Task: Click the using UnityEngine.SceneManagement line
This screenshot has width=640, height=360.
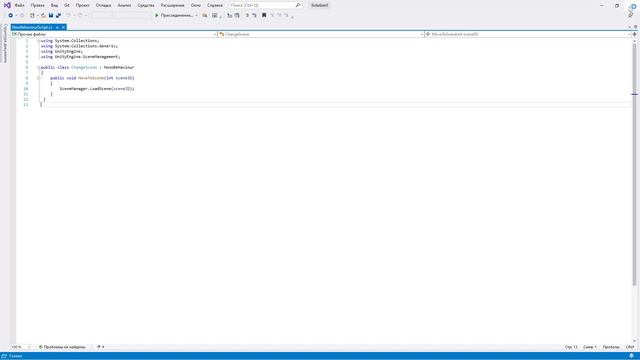Action: pyautogui.click(x=80, y=57)
